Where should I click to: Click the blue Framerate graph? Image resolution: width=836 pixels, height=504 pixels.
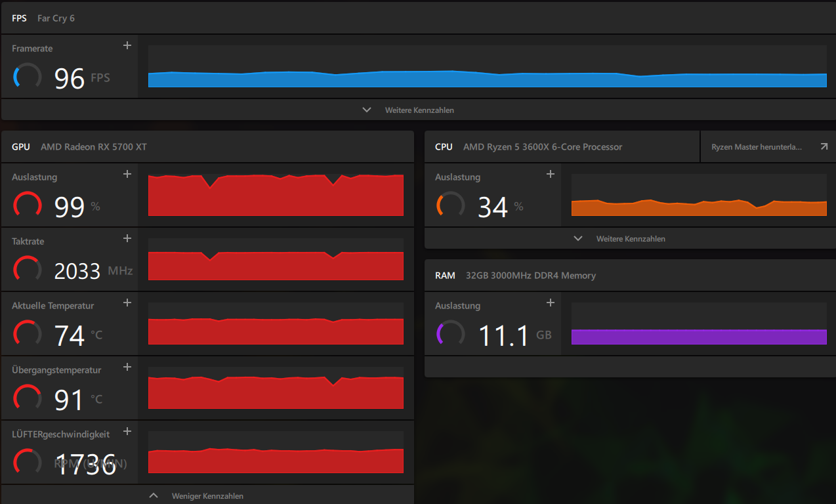pyautogui.click(x=488, y=66)
